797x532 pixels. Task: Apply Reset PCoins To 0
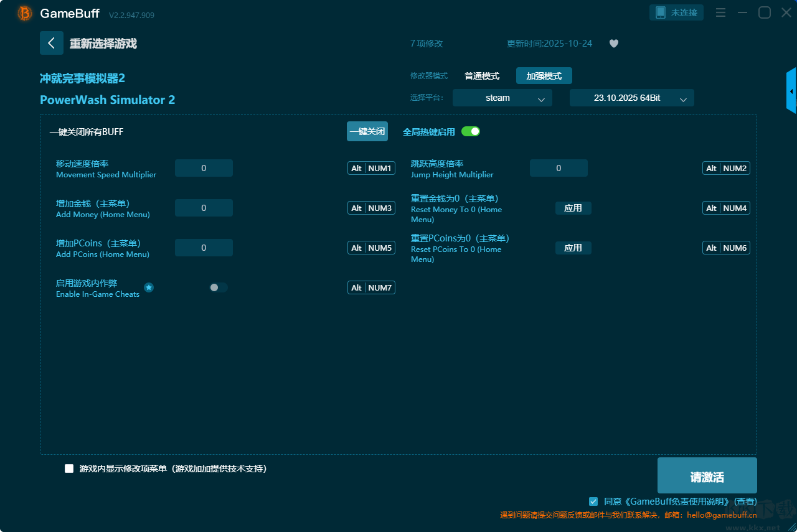pyautogui.click(x=573, y=248)
